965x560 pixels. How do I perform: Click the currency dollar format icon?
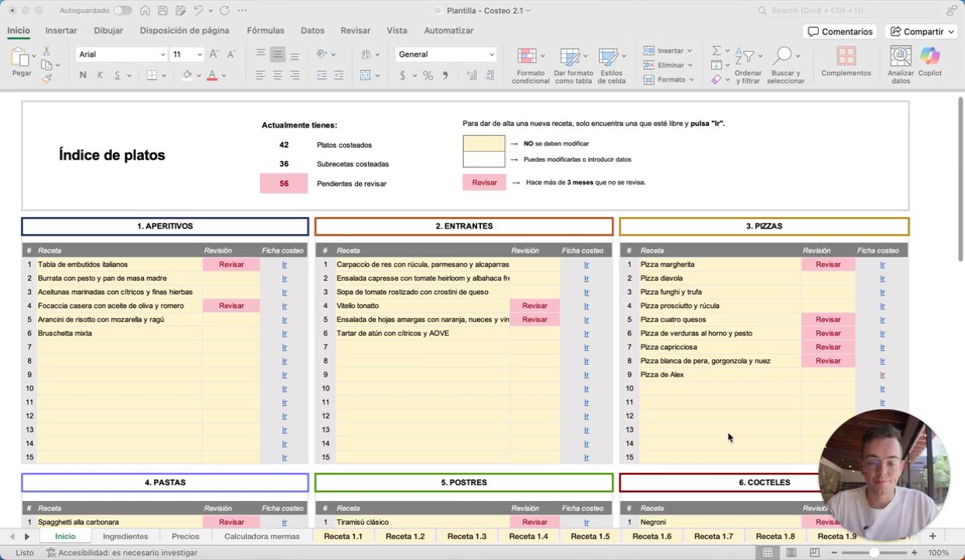pos(402,75)
